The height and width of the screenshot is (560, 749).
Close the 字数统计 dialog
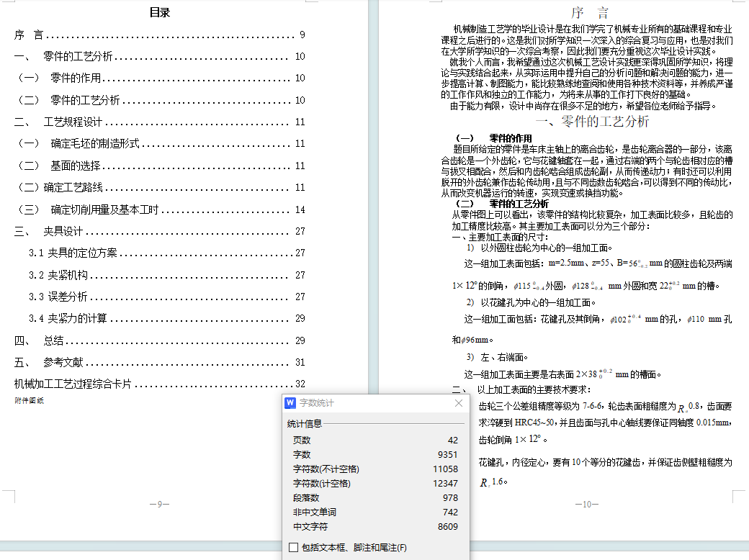[x=459, y=403]
